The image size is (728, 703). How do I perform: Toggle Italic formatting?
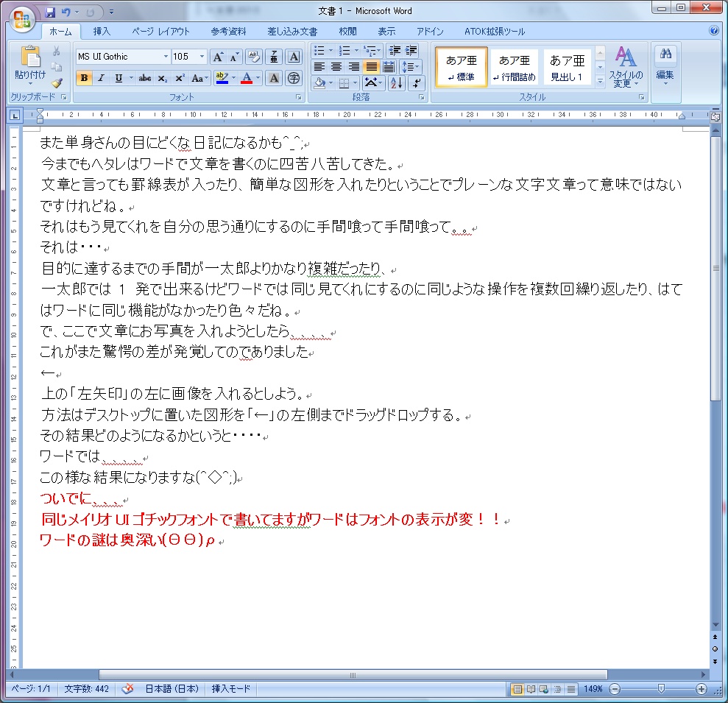click(102, 79)
